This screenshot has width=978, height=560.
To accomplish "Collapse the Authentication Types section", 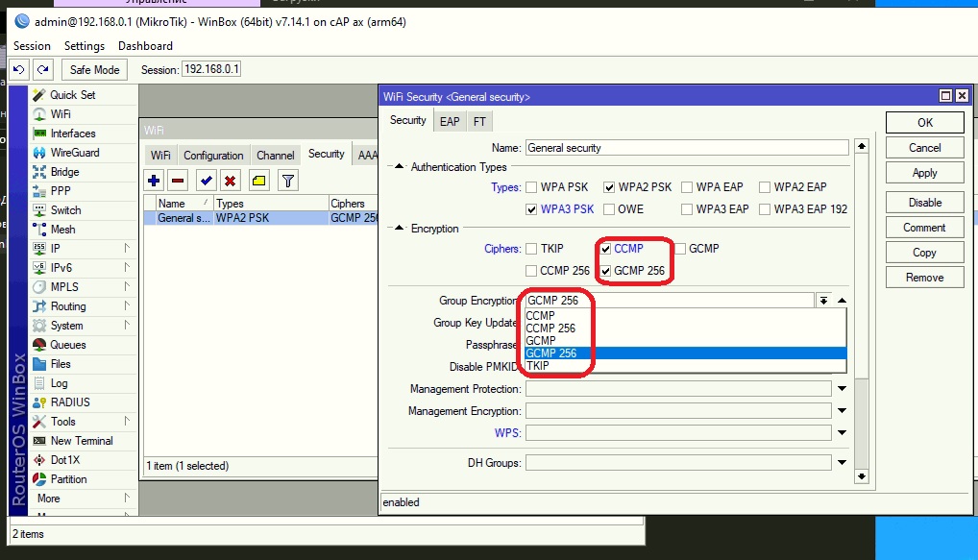I will click(400, 166).
